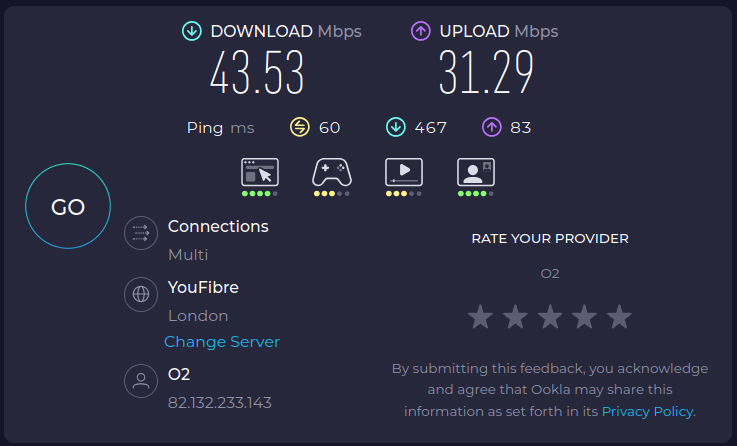737x446 pixels.
Task: Rate provider five stars
Action: (620, 318)
